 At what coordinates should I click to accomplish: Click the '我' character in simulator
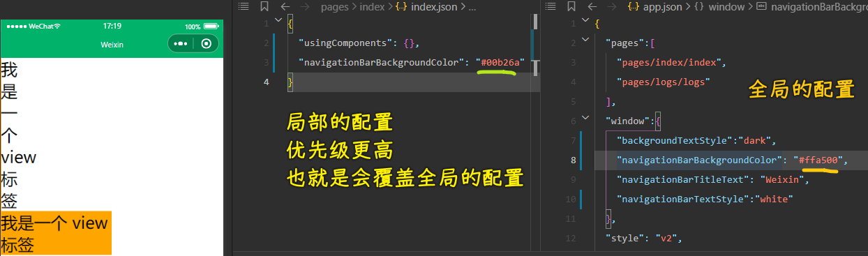(x=9, y=70)
